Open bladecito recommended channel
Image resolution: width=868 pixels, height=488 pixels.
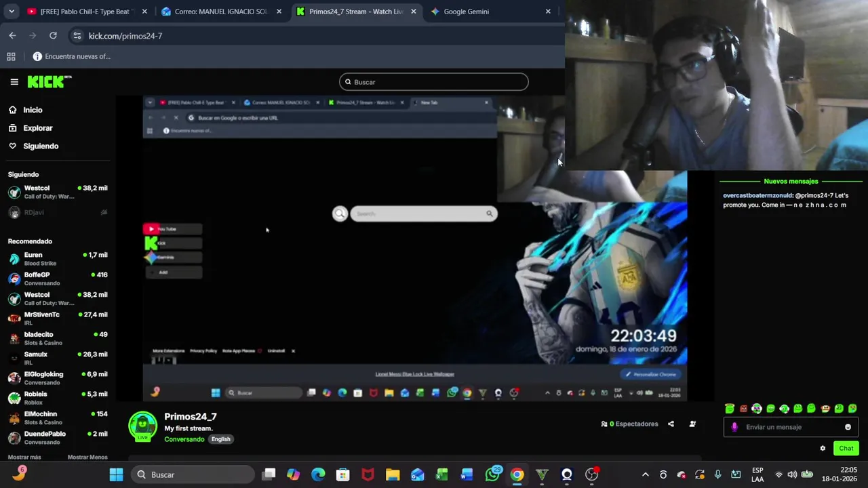tap(58, 338)
